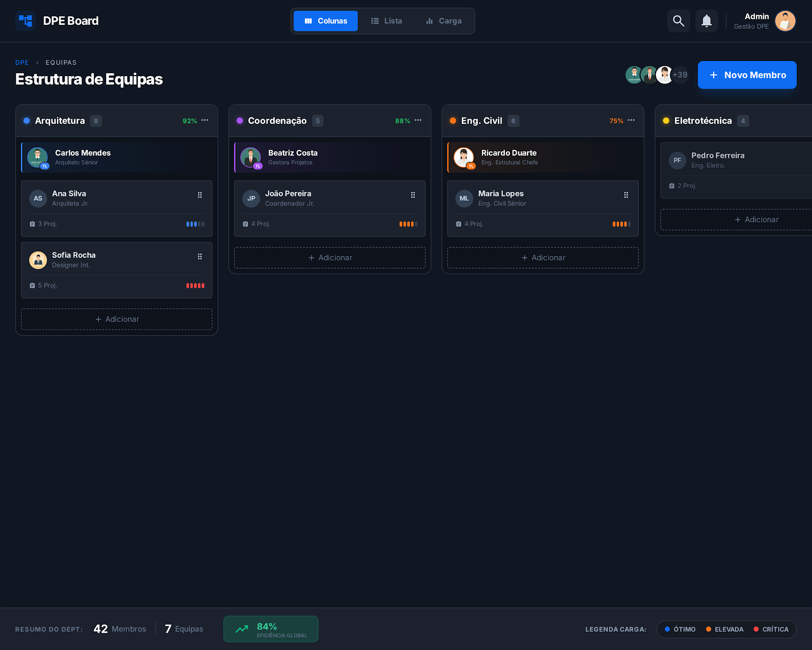
Task: Open notifications bell icon
Action: click(x=706, y=21)
